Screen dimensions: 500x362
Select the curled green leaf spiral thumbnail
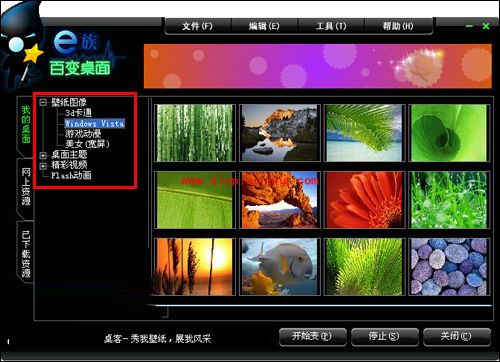pos(449,133)
